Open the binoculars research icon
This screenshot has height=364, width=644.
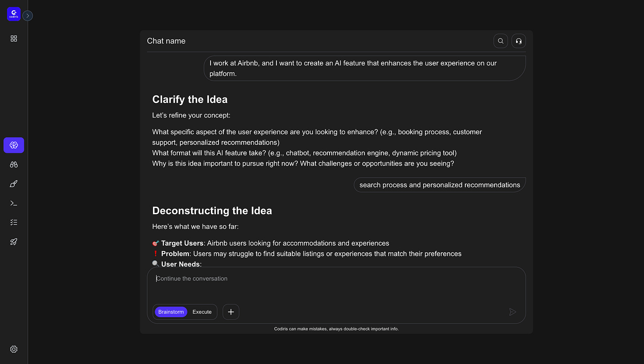tap(14, 164)
